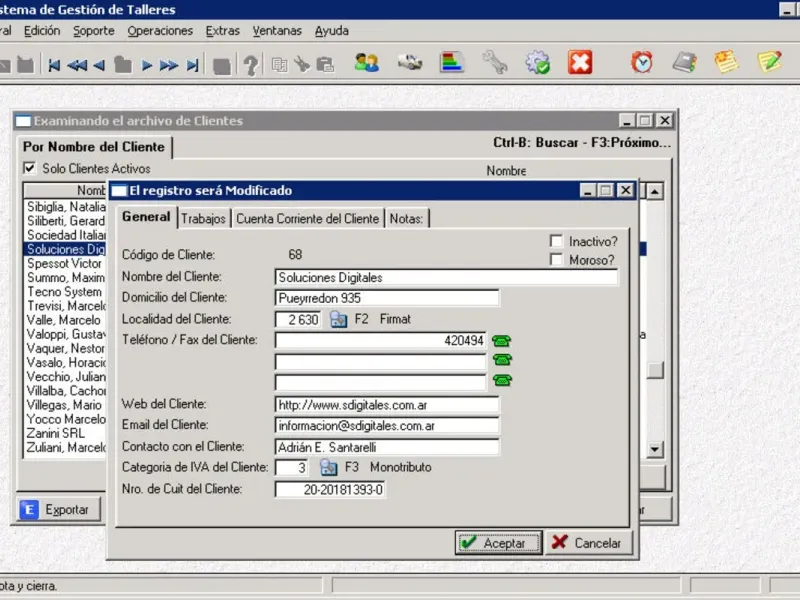Go to previous record arrow
The height and width of the screenshot is (600, 800).
coord(99,65)
